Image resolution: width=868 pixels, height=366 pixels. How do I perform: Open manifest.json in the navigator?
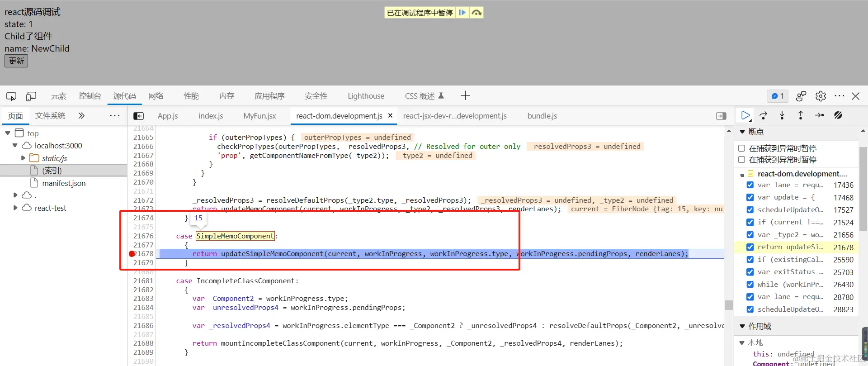[x=63, y=183]
